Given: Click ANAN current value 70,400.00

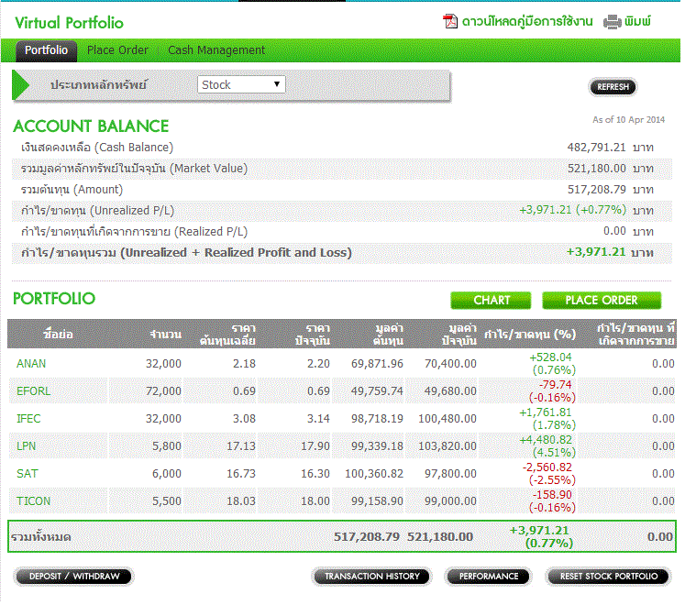Looking at the screenshot, I should [450, 364].
